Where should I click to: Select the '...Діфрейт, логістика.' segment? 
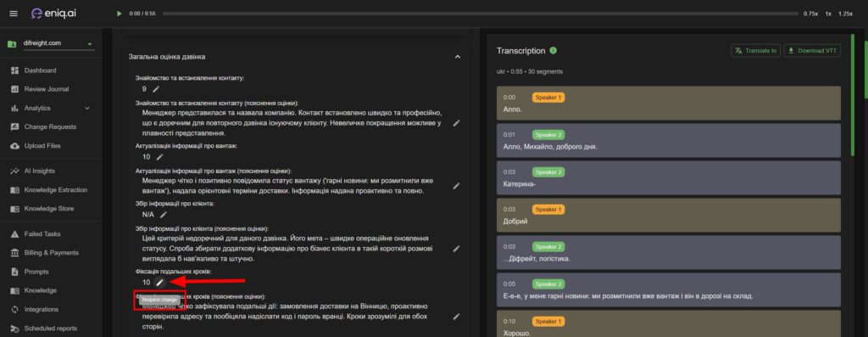point(669,252)
